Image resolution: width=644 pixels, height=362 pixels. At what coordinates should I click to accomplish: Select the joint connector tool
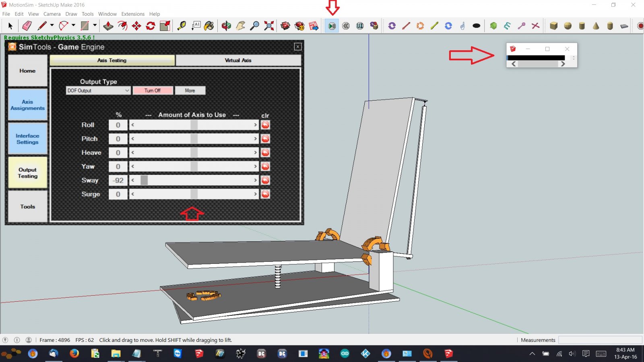(x=374, y=26)
